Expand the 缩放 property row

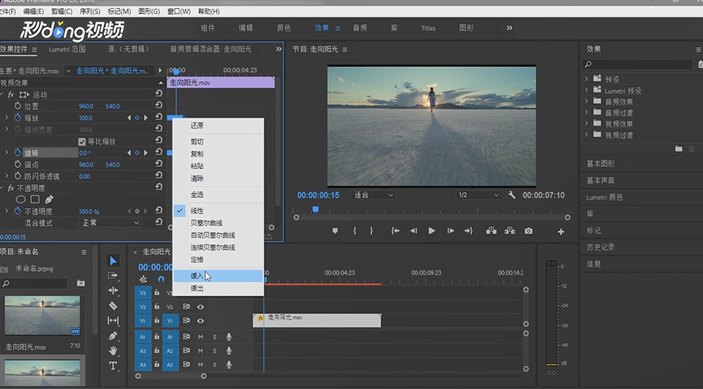pyautogui.click(x=6, y=118)
